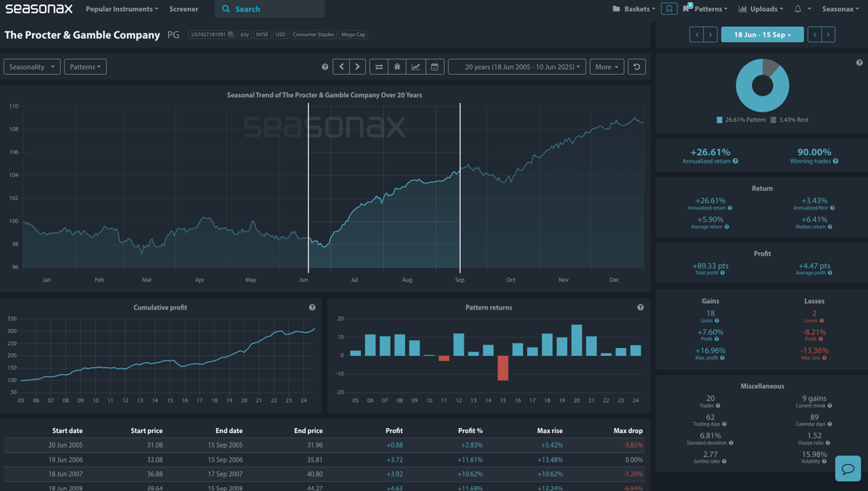Copy ISIN US7427181091 via copy icon

[230, 34]
